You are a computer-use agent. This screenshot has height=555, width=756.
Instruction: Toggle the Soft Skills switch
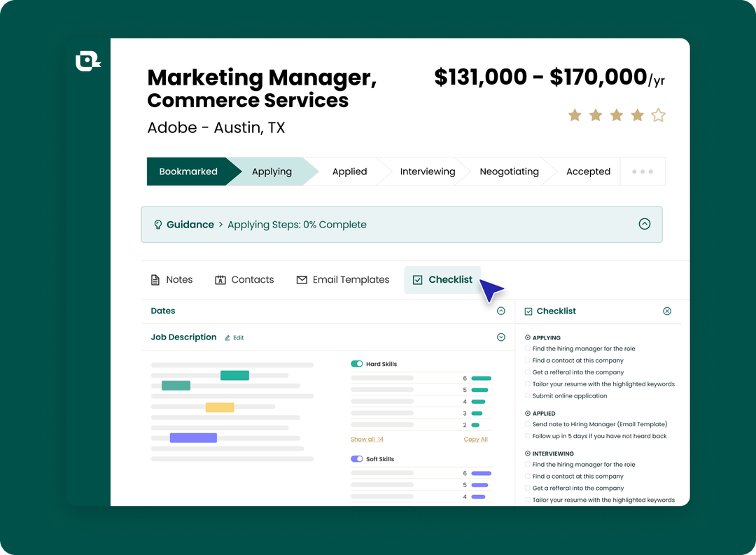pyautogui.click(x=358, y=458)
